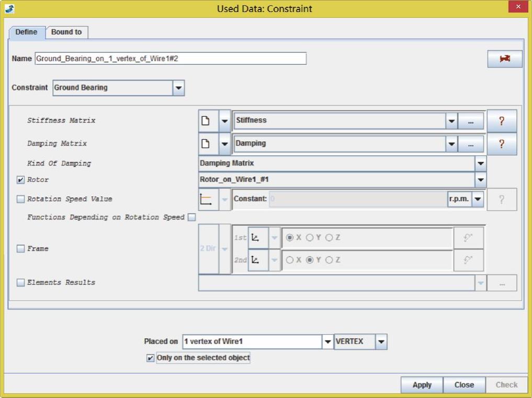Image resolution: width=532 pixels, height=398 pixels.
Task: Click the question mark help in Damping row
Action: coord(501,144)
